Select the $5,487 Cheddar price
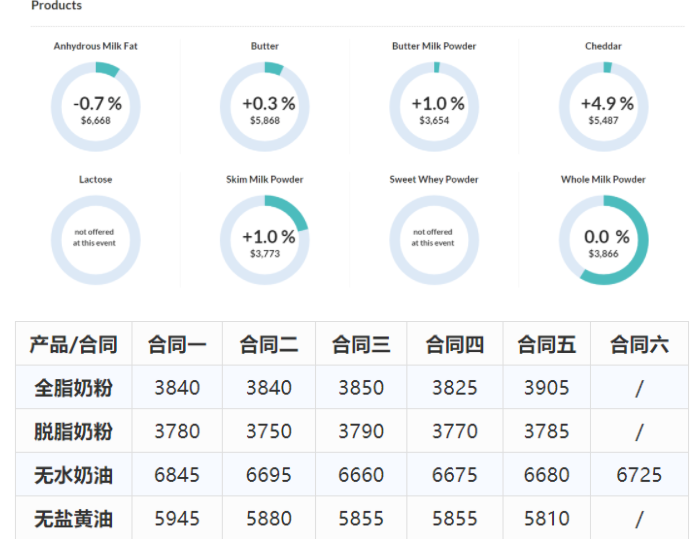This screenshot has width=697, height=544. 604,120
